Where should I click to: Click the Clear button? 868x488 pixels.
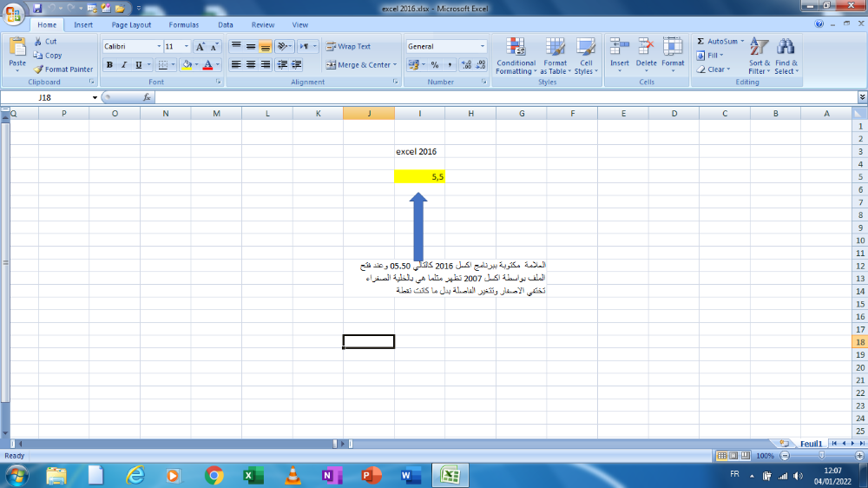coord(714,69)
